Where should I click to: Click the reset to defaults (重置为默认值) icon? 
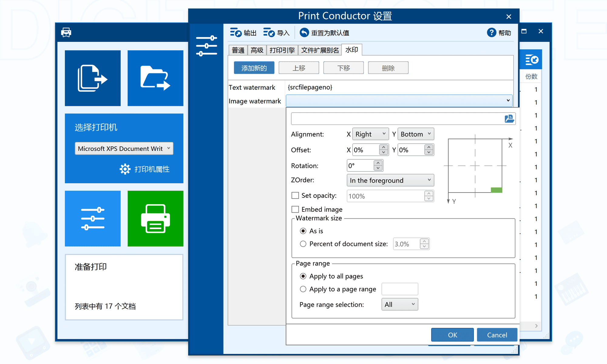304,32
